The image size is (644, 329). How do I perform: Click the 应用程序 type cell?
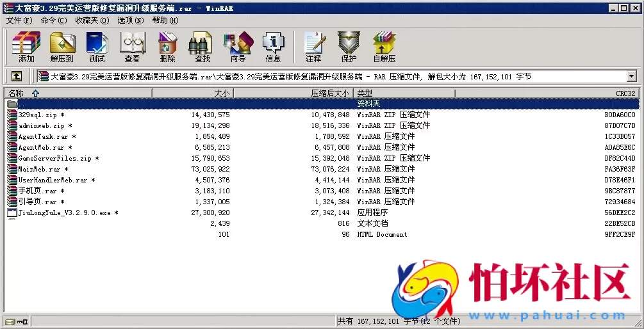(372, 213)
